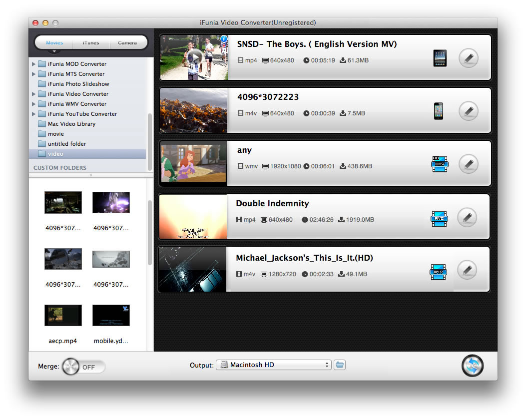This screenshot has width=526, height=420.
Task: Edit the Double Indemnity video
Action: tap(467, 218)
